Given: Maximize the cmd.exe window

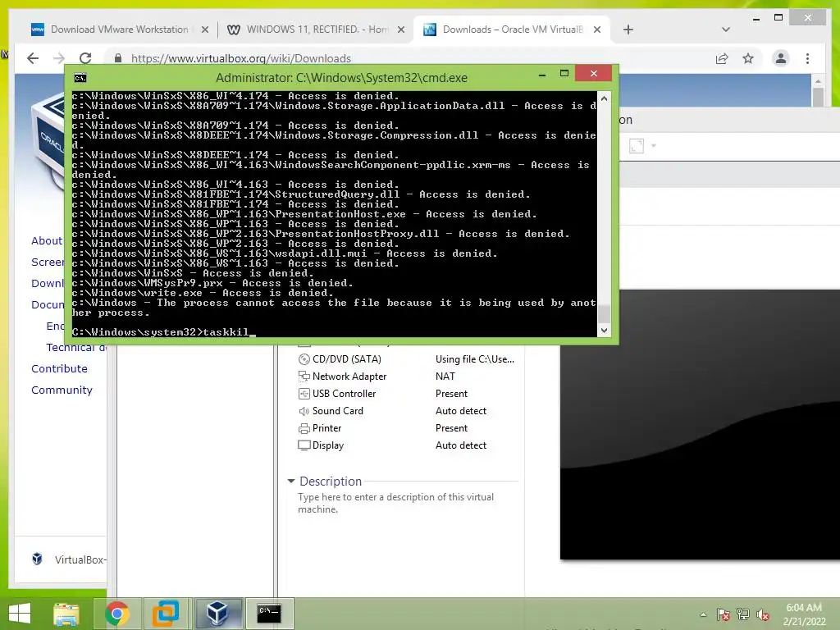Looking at the screenshot, I should 564,73.
